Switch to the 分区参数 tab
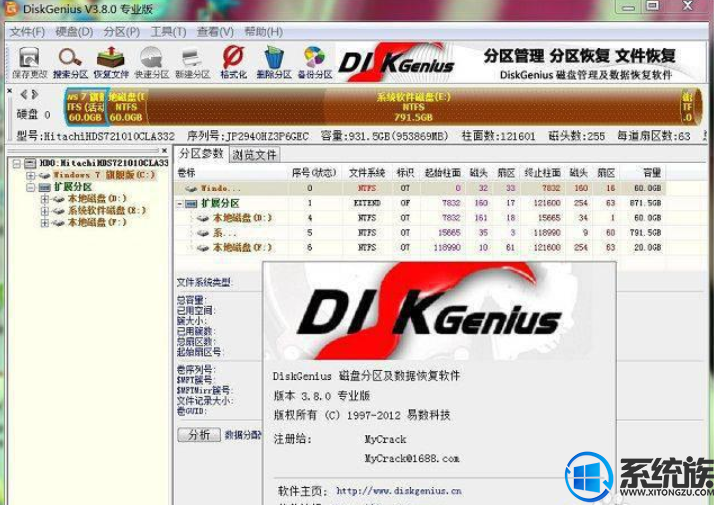Viewport: 714px width, 505px height. tap(201, 153)
